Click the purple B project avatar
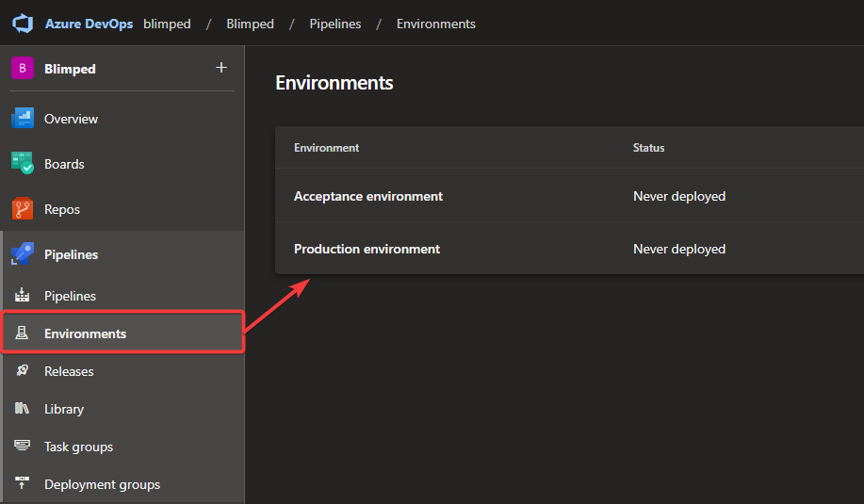 coord(23,69)
